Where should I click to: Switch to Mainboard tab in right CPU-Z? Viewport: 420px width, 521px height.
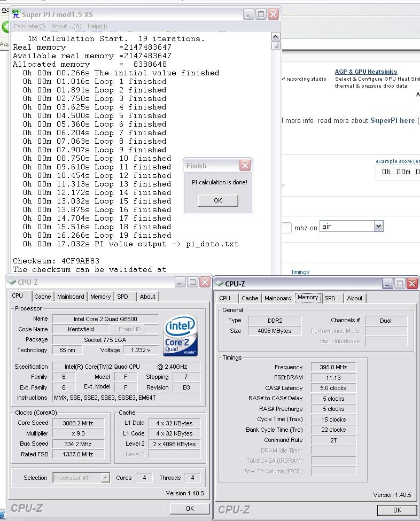pyautogui.click(x=278, y=298)
